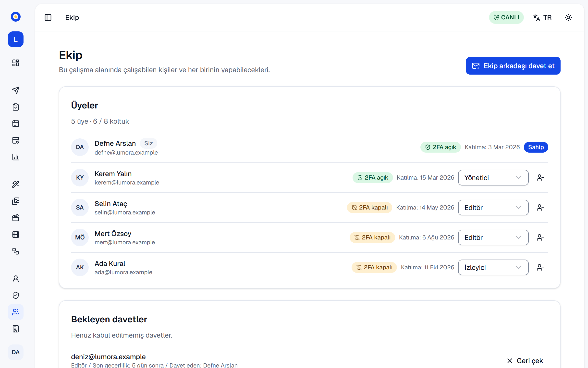
Task: Toggle the light theme sun icon
Action: tap(568, 17)
